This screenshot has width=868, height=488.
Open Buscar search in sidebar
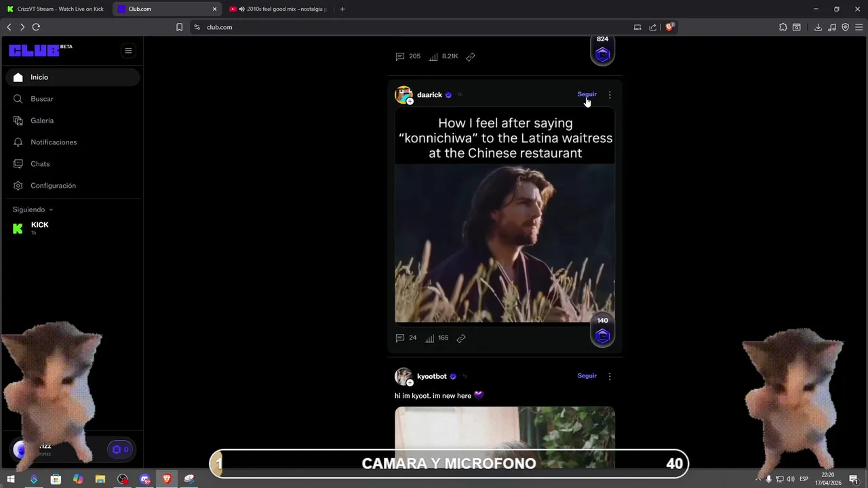pos(73,99)
